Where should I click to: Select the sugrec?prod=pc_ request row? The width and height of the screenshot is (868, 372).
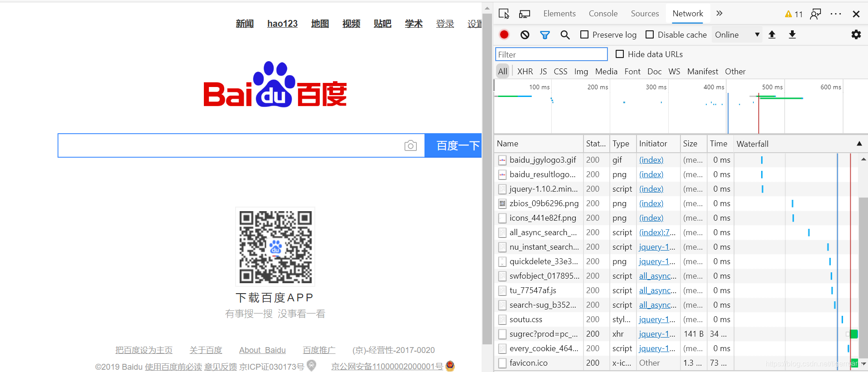(x=675, y=334)
